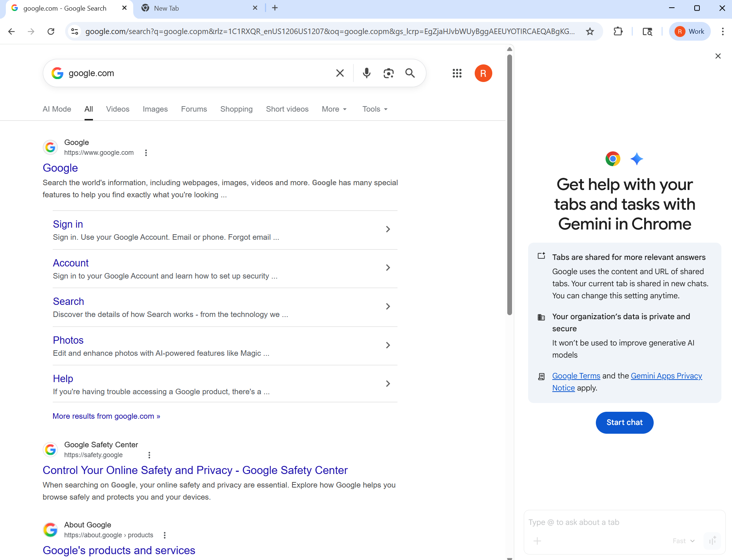Expand the Help sitelink chevron

[388, 384]
